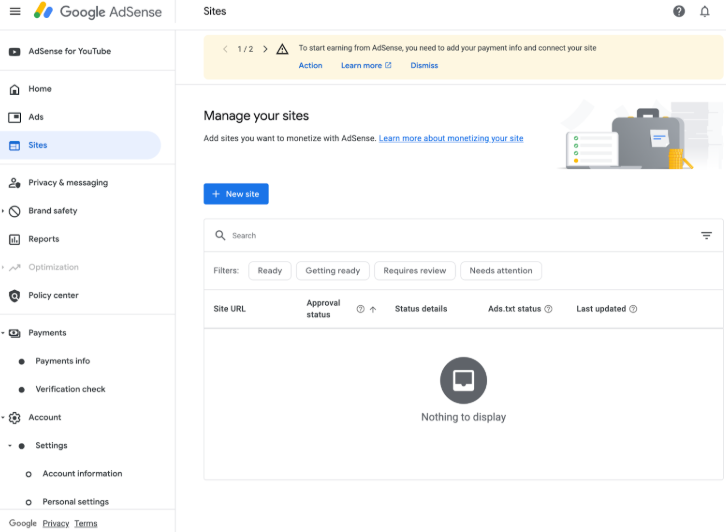
Task: Click the Ads.txt status help icon
Action: (x=549, y=309)
